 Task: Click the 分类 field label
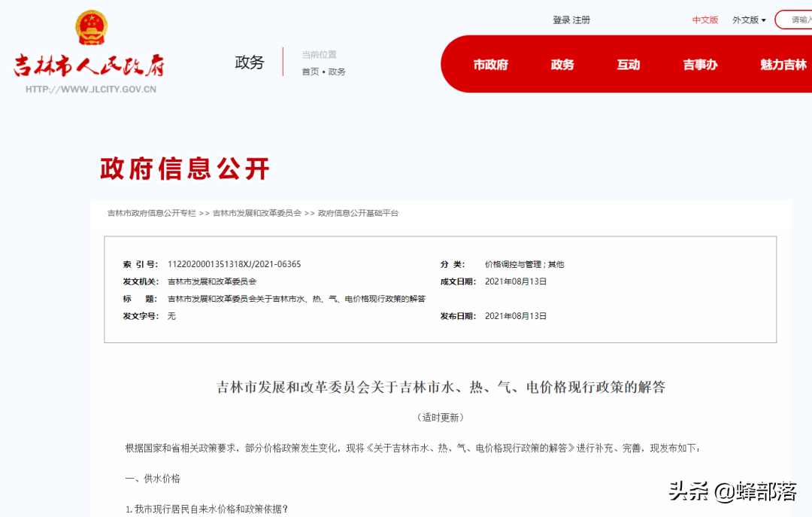(x=453, y=264)
